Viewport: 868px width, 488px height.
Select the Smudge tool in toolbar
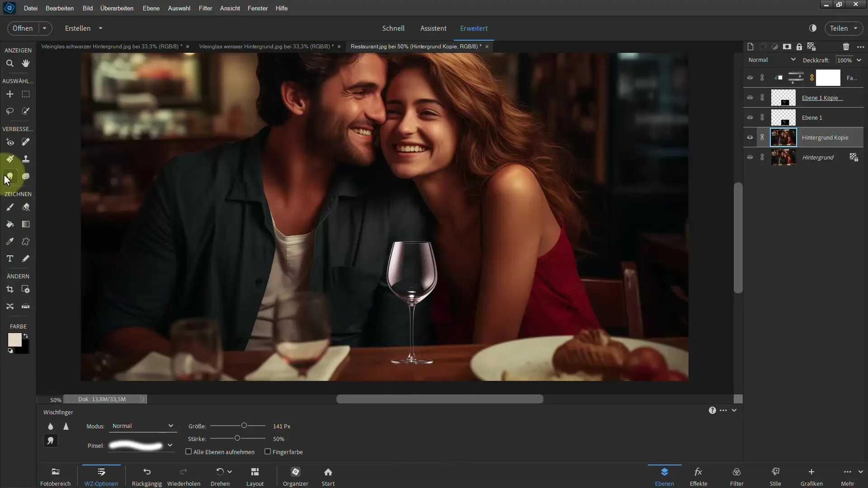pos(9,176)
